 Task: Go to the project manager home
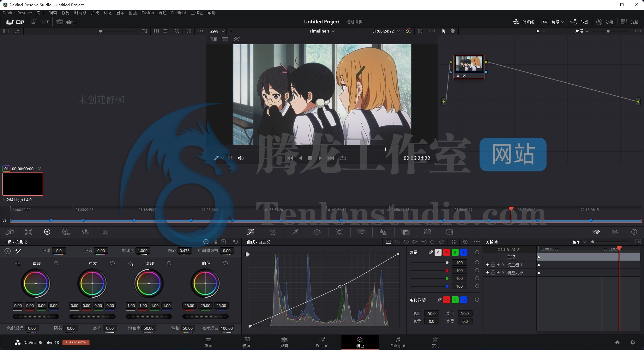point(617,342)
